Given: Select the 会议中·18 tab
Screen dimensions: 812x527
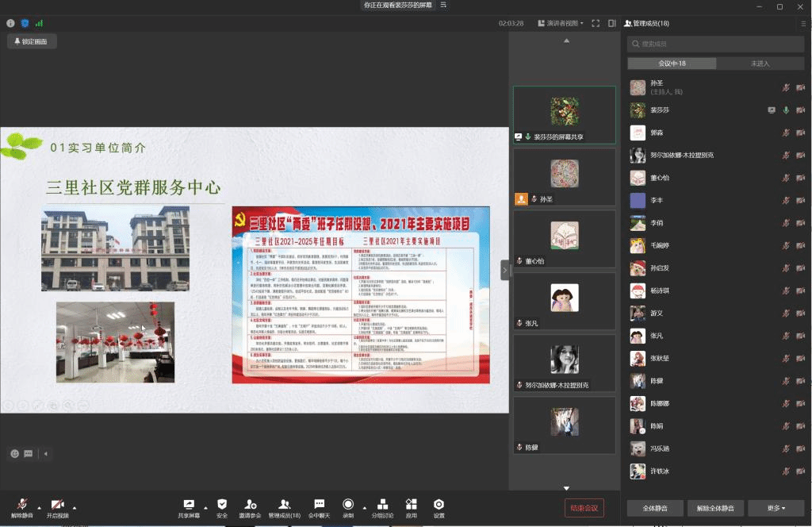Looking at the screenshot, I should [x=672, y=63].
